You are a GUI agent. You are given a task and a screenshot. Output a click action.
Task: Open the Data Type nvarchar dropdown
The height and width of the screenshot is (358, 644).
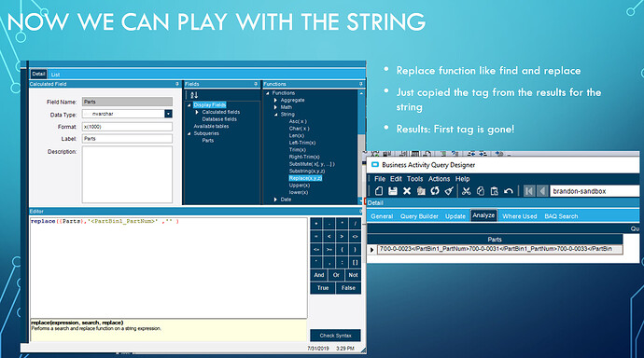coord(168,114)
